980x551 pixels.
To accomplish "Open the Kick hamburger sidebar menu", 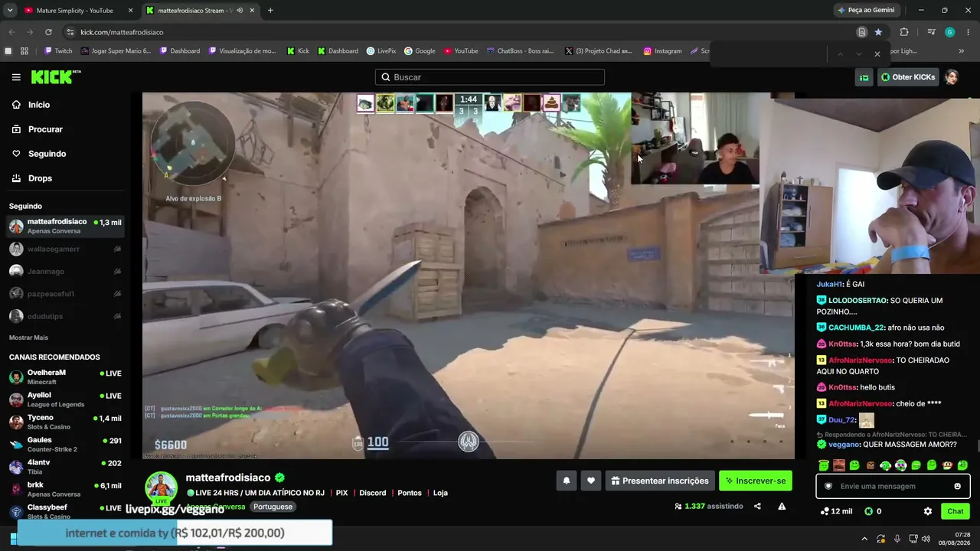I will [x=16, y=77].
